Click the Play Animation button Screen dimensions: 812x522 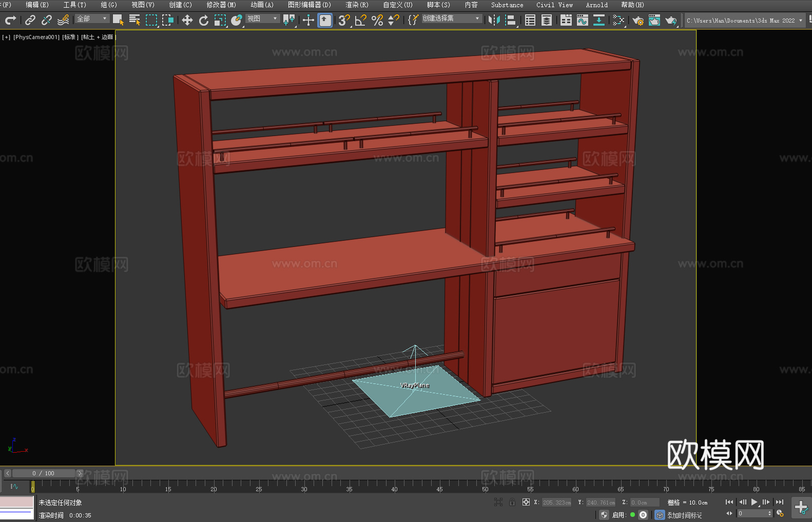(754, 502)
